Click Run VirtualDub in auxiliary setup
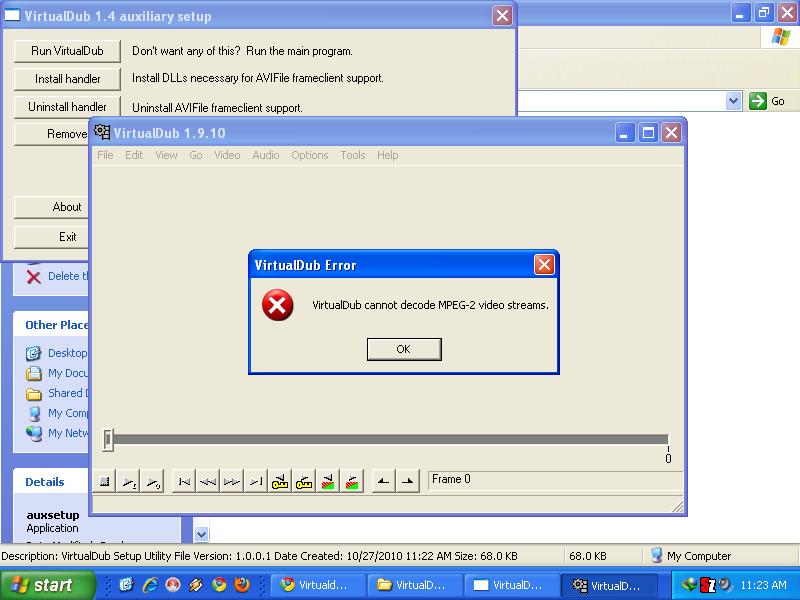The height and width of the screenshot is (600, 800). 67,51
